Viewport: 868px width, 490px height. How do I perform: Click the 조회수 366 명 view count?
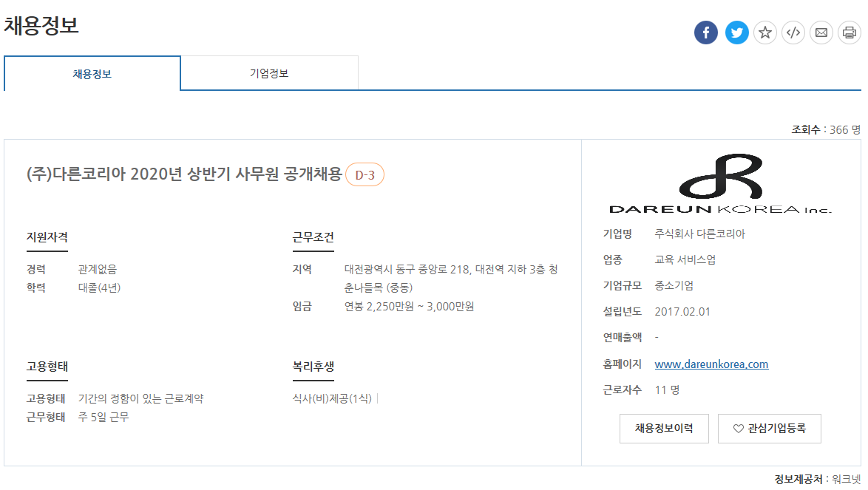(826, 129)
